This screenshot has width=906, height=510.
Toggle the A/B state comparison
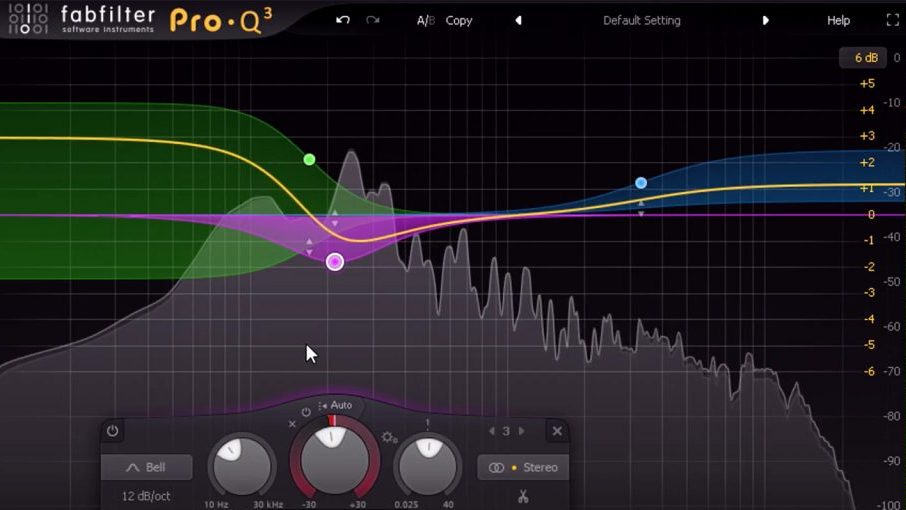pos(426,20)
